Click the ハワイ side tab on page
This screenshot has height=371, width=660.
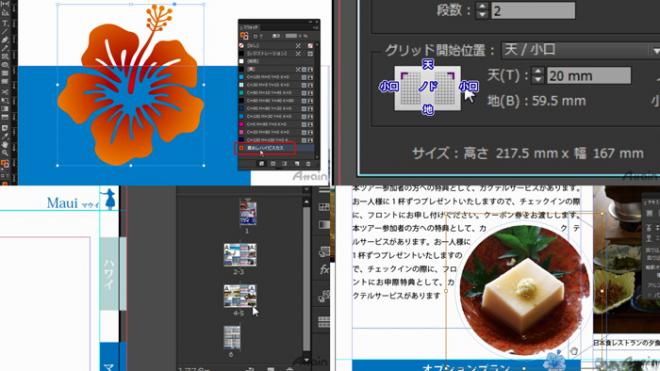tap(109, 274)
